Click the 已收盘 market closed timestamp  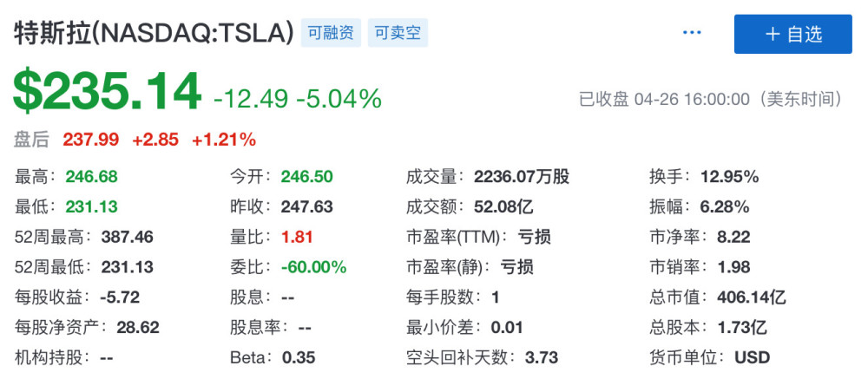click(x=711, y=99)
